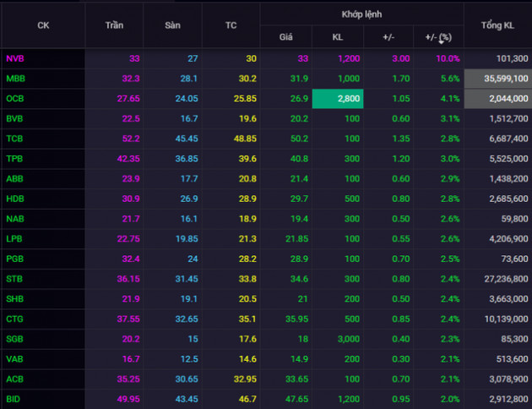Click MBB matched price 31.9
This screenshot has width=532, height=409.
click(x=299, y=79)
